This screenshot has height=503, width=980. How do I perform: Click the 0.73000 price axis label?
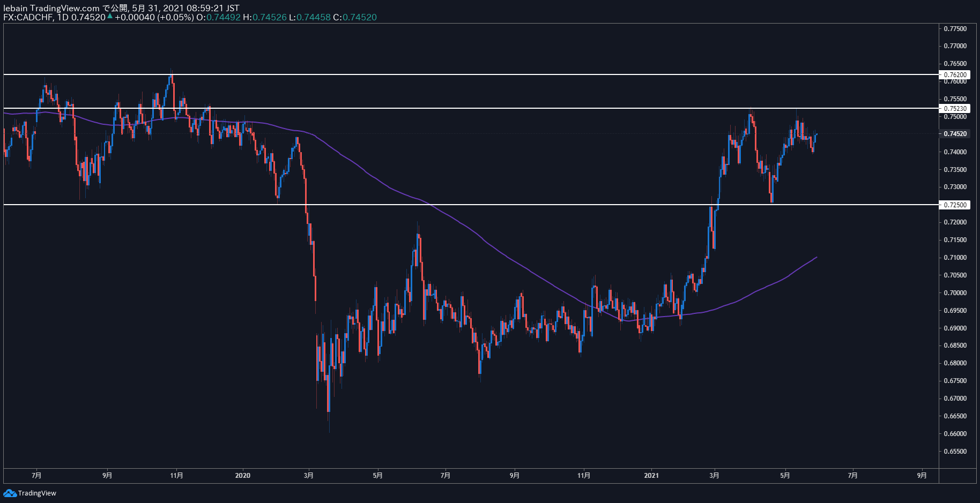(x=955, y=187)
